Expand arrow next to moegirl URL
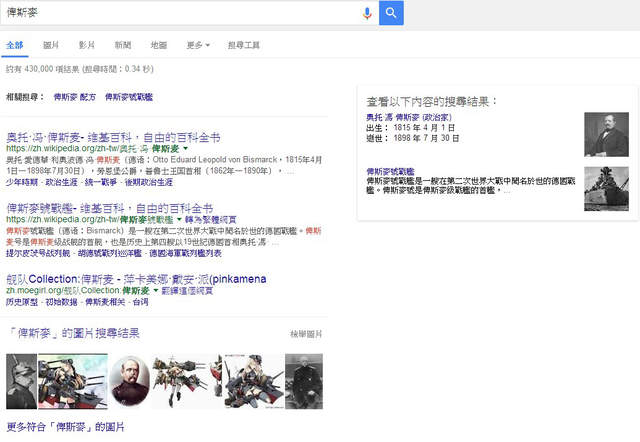Screen dimensions: 640x442 156,291
